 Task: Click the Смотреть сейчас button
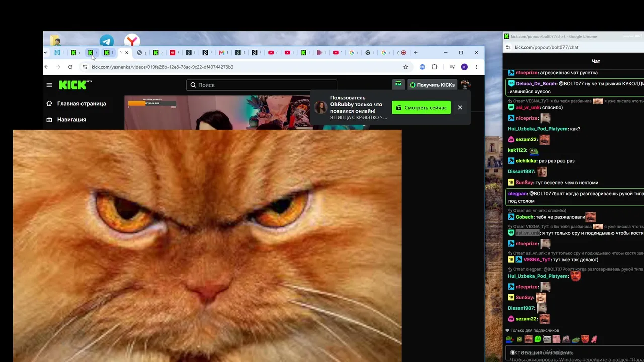(421, 107)
